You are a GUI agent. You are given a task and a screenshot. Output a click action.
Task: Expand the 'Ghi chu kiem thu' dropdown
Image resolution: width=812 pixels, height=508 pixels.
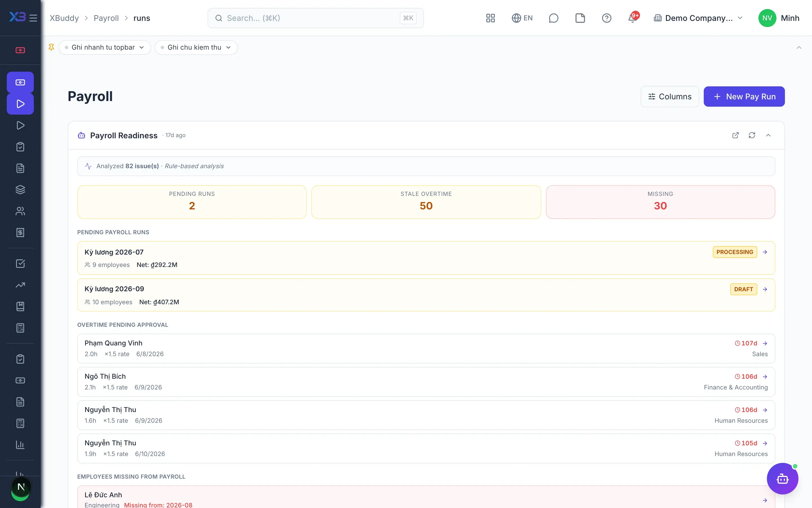click(196, 47)
